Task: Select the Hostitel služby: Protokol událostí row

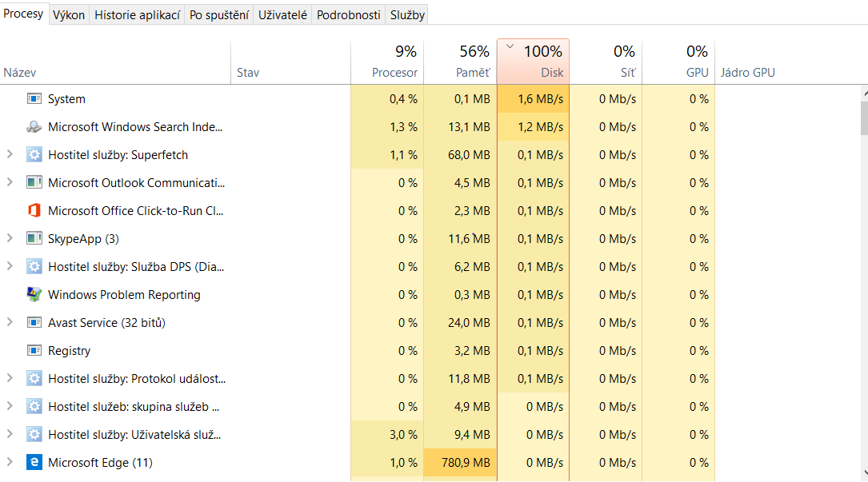Action: point(136,379)
